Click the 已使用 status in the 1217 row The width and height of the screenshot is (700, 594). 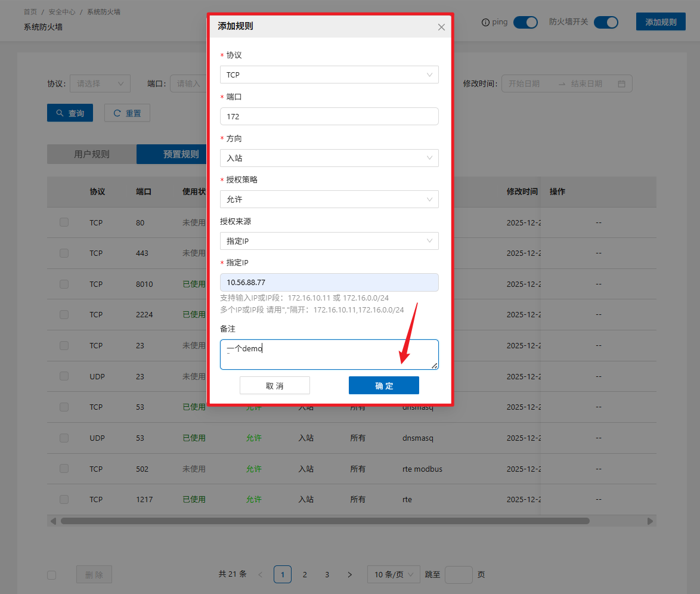pyautogui.click(x=194, y=499)
